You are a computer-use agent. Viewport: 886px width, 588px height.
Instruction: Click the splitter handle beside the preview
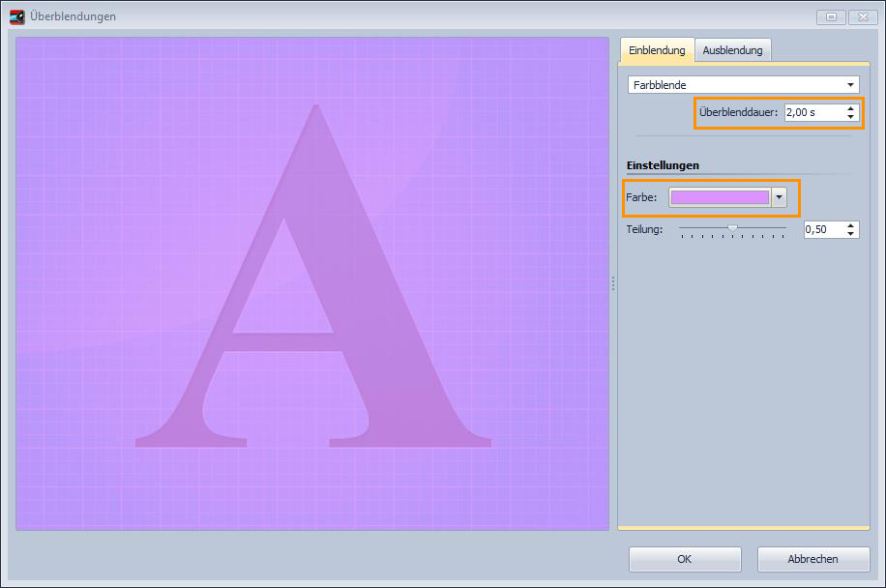[x=613, y=283]
